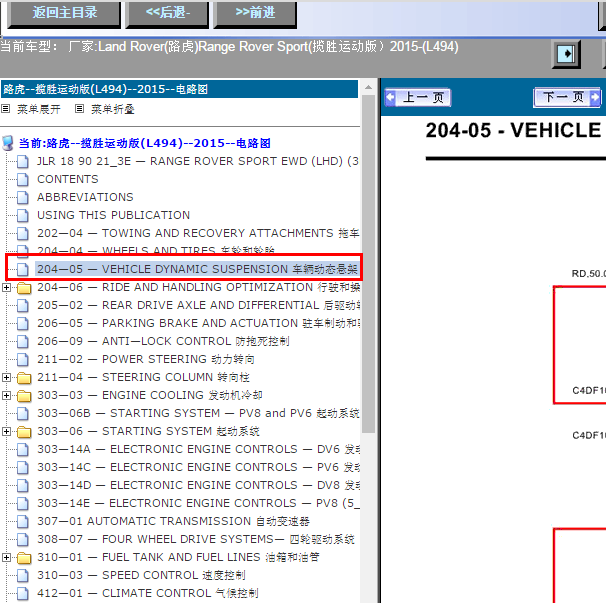Click document icon of 211-02 Power Steering
This screenshot has width=606, height=603.
point(23,360)
